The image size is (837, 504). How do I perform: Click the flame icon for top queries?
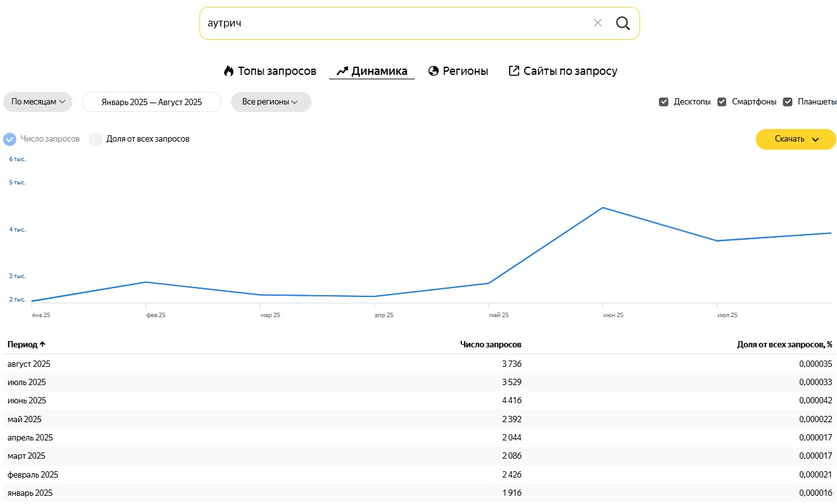(228, 71)
